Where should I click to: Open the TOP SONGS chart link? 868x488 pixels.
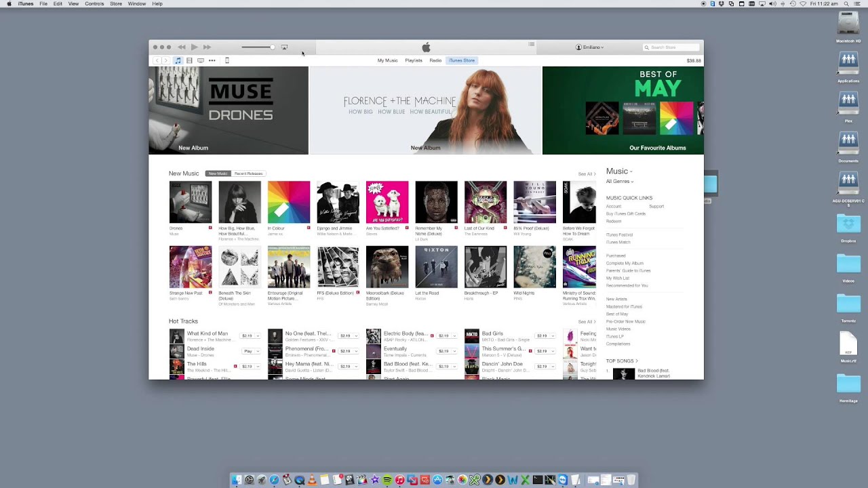point(622,361)
